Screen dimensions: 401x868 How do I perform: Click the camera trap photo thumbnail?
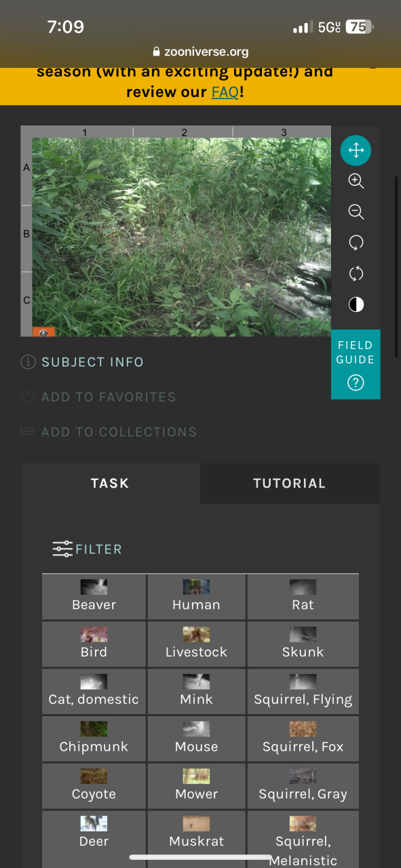[182, 237]
